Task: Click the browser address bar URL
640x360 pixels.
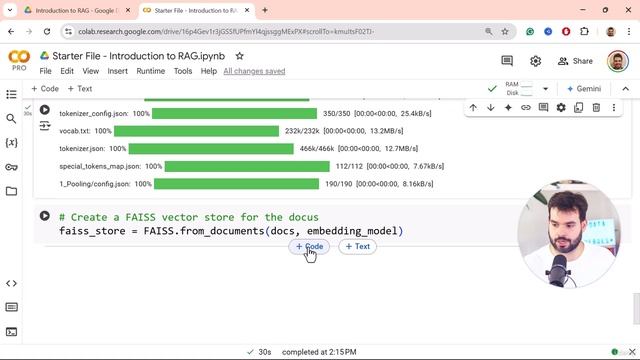Action: point(226,31)
